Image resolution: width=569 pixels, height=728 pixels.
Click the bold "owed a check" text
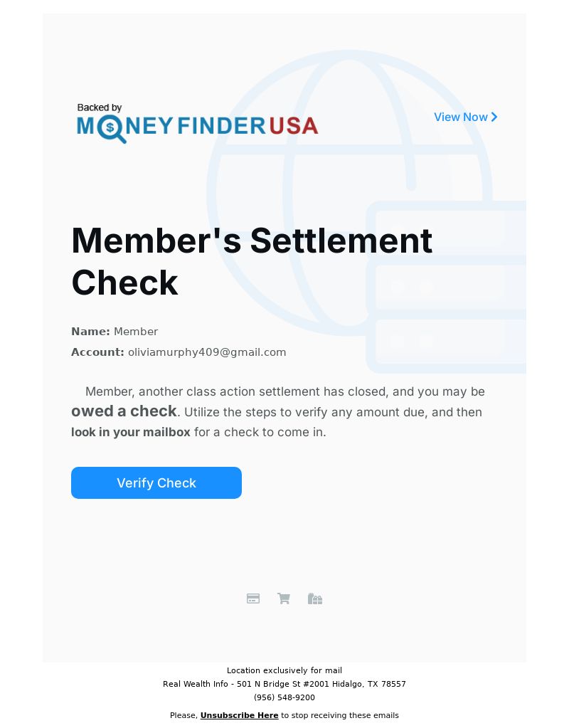point(124,411)
